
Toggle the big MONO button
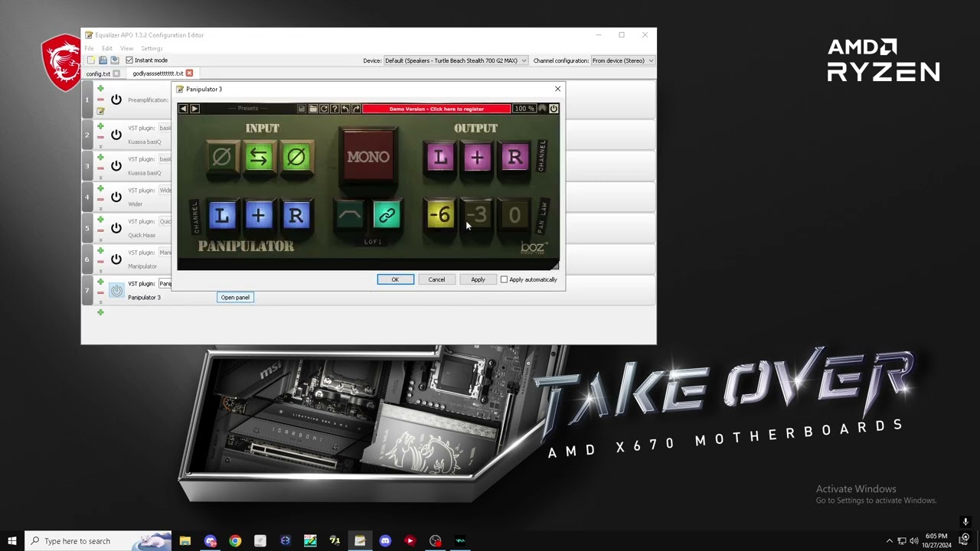368,157
